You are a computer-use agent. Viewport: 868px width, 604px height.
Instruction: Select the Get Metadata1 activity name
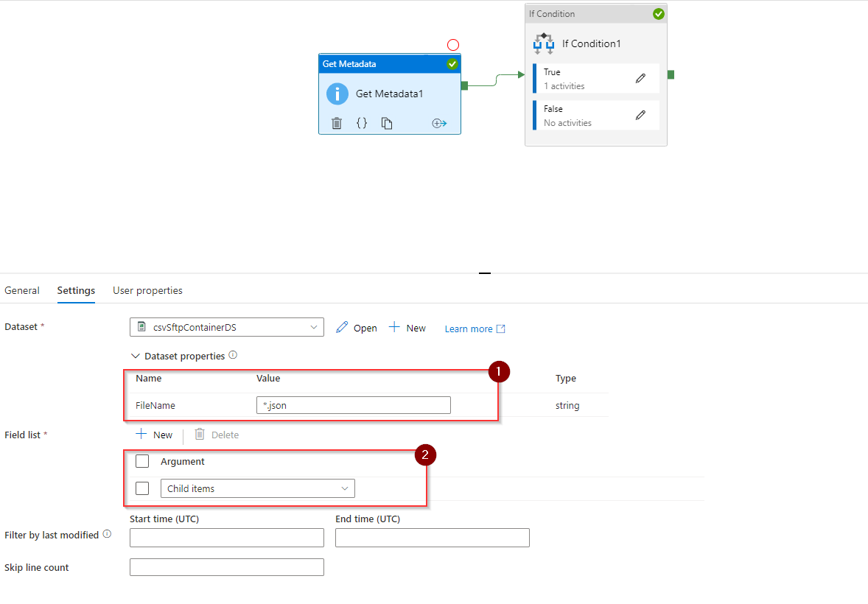(389, 94)
